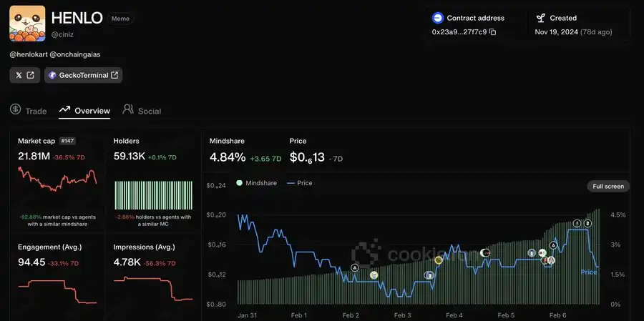The image size is (644, 321).
Task: Click the yellow avatar marker near Feb 4
Action: click(x=439, y=260)
